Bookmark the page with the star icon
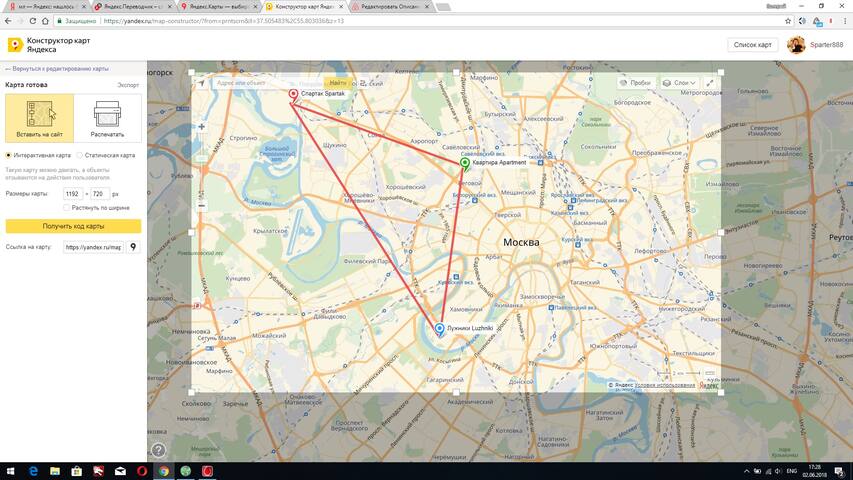The width and height of the screenshot is (853, 480). (788, 21)
